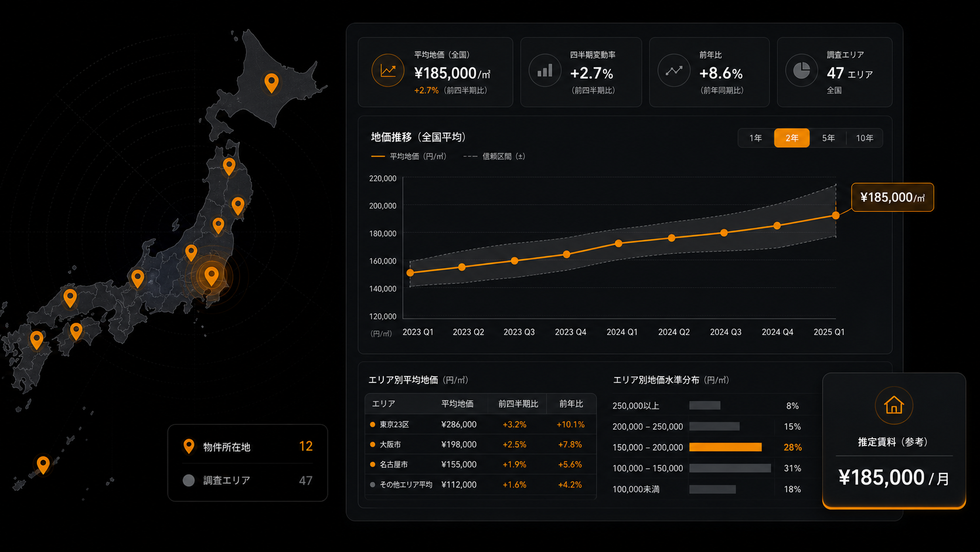980x552 pixels.
Task: Select the Okinawa map pin
Action: coord(43,465)
